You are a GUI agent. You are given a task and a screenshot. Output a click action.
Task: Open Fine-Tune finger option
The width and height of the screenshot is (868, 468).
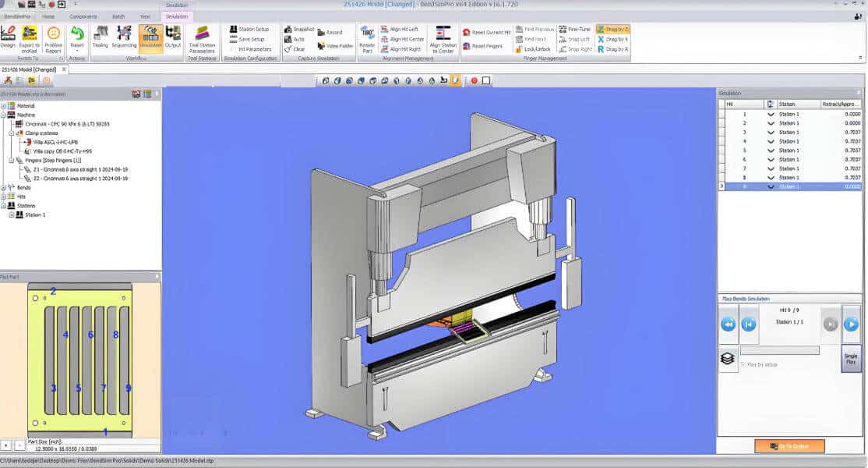(574, 29)
